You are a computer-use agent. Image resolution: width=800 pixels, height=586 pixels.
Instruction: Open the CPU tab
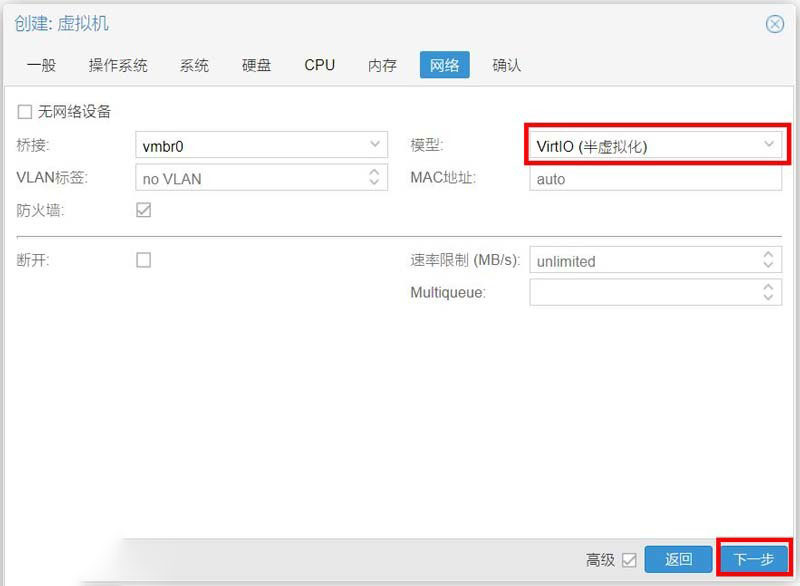coord(319,65)
